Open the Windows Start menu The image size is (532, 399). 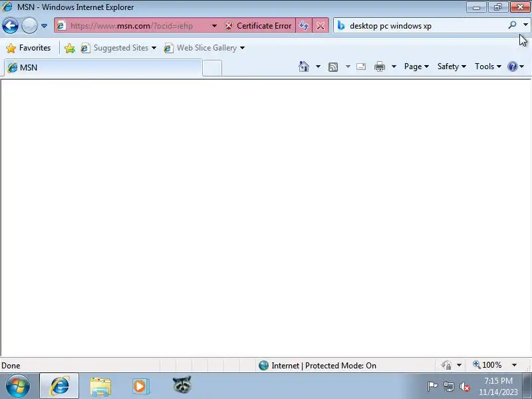click(x=18, y=386)
